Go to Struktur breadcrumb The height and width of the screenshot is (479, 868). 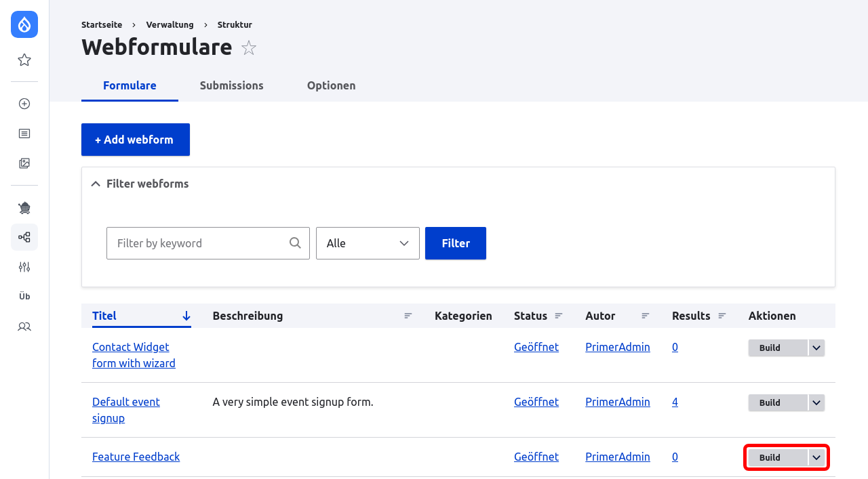coord(235,24)
